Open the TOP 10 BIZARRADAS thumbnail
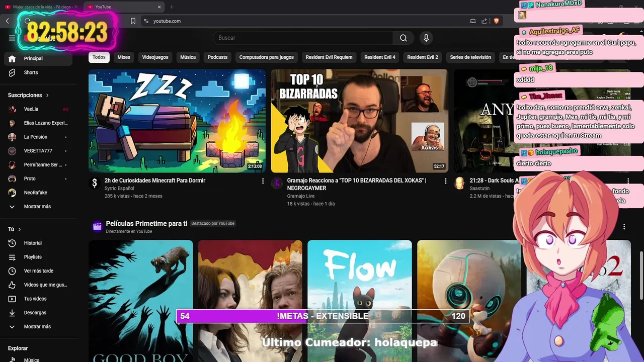Viewport: 644px width, 362px height. pyautogui.click(x=359, y=121)
